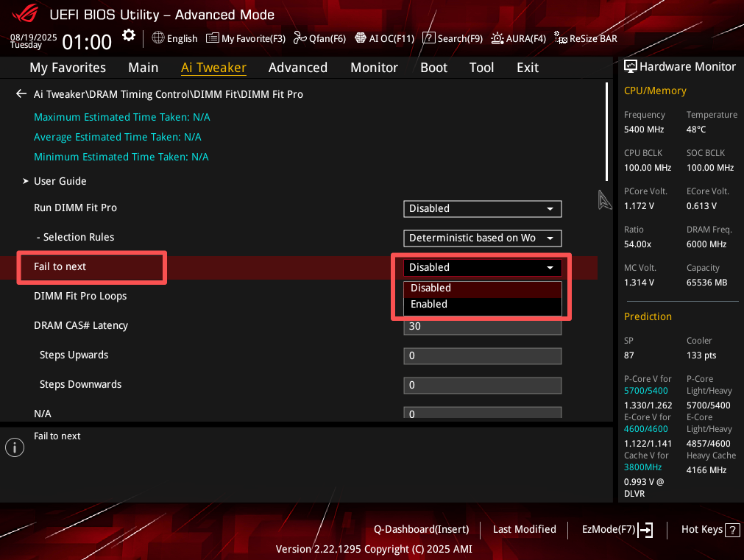The width and height of the screenshot is (744, 560).
Task: Click the settings list vertical scrollbar
Action: point(607,132)
